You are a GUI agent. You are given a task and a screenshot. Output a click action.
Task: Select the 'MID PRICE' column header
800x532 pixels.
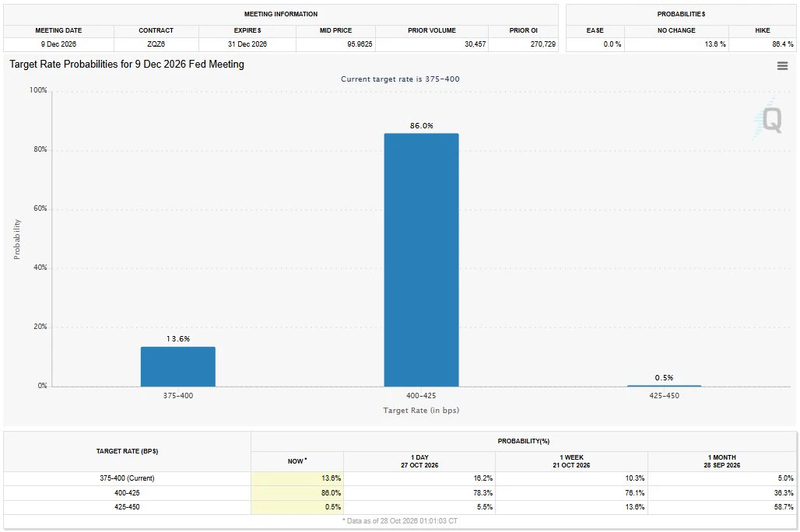tap(335, 30)
